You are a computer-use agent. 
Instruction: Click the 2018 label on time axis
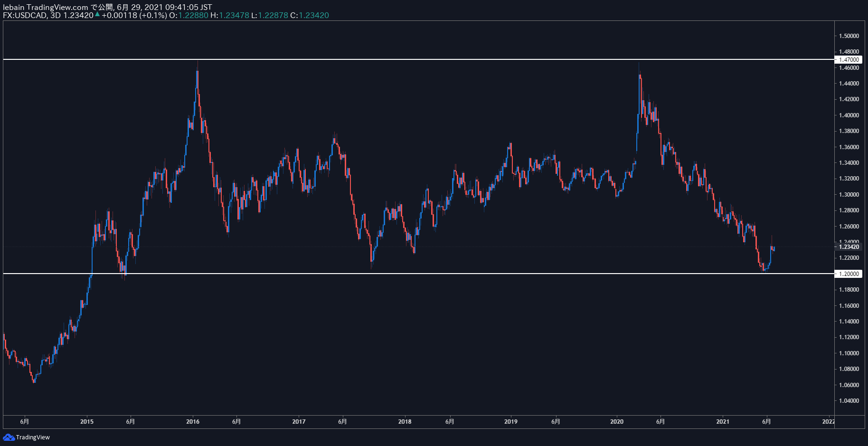pyautogui.click(x=405, y=422)
